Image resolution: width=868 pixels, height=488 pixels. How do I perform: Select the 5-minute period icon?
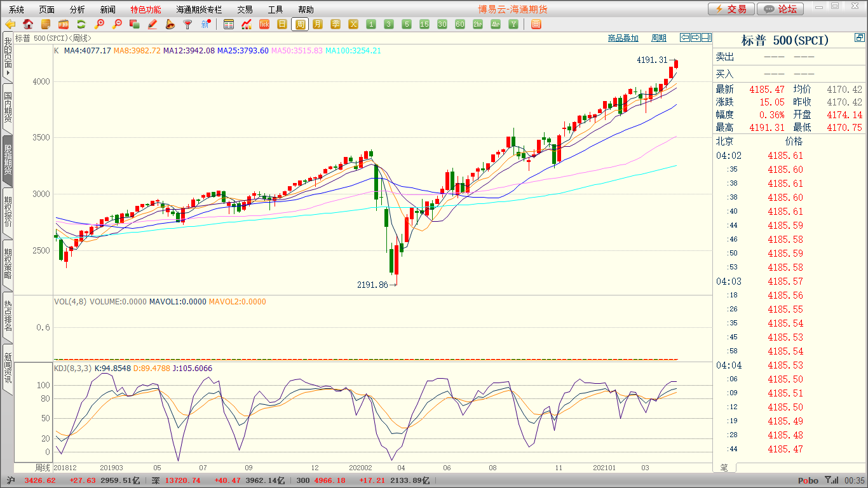(407, 24)
